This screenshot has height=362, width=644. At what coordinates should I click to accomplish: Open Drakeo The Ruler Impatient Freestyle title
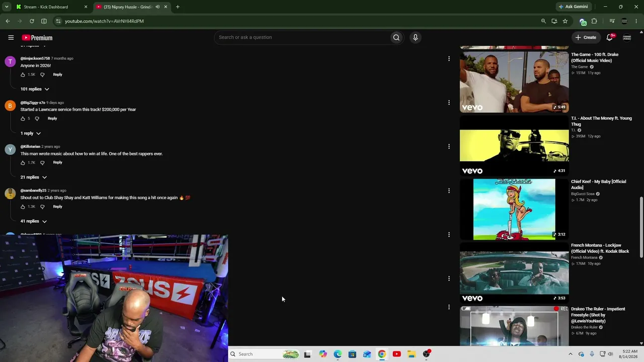click(598, 315)
